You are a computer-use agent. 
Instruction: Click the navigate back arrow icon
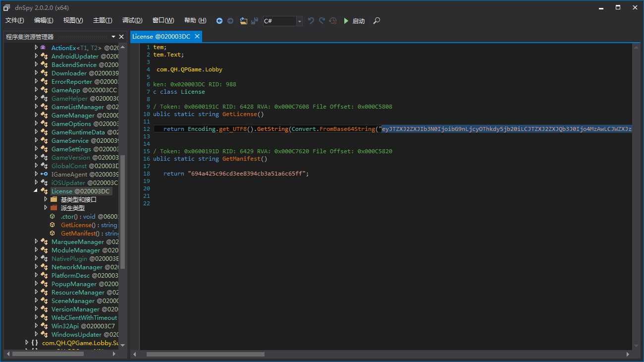point(219,21)
